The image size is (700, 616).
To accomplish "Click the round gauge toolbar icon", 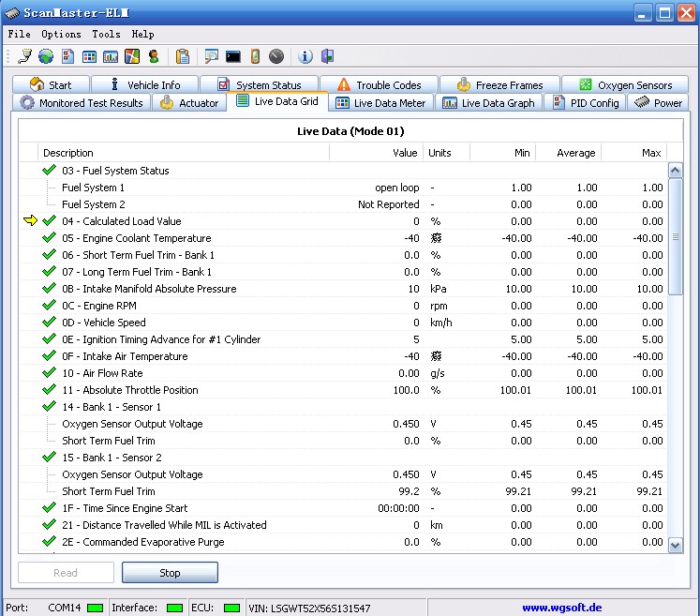I will [x=276, y=56].
